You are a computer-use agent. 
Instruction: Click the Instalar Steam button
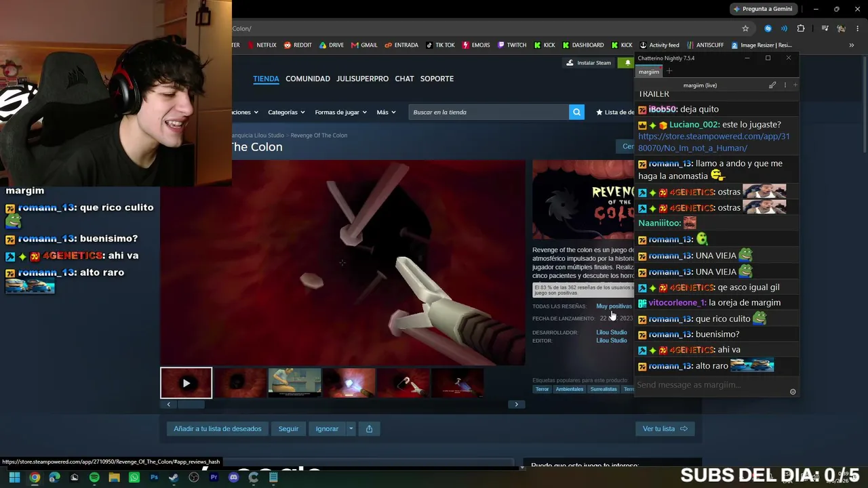tap(589, 63)
